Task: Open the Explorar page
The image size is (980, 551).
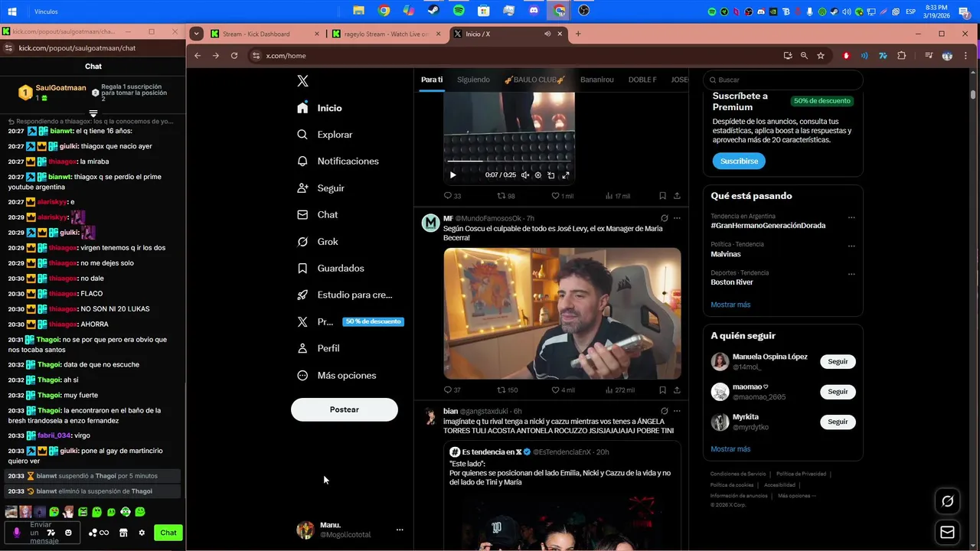Action: pos(325,135)
